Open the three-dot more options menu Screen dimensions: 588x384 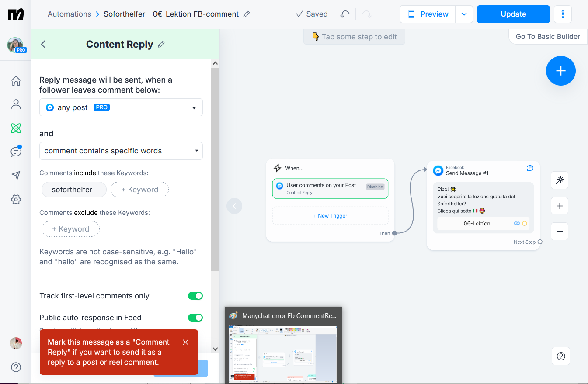point(563,14)
